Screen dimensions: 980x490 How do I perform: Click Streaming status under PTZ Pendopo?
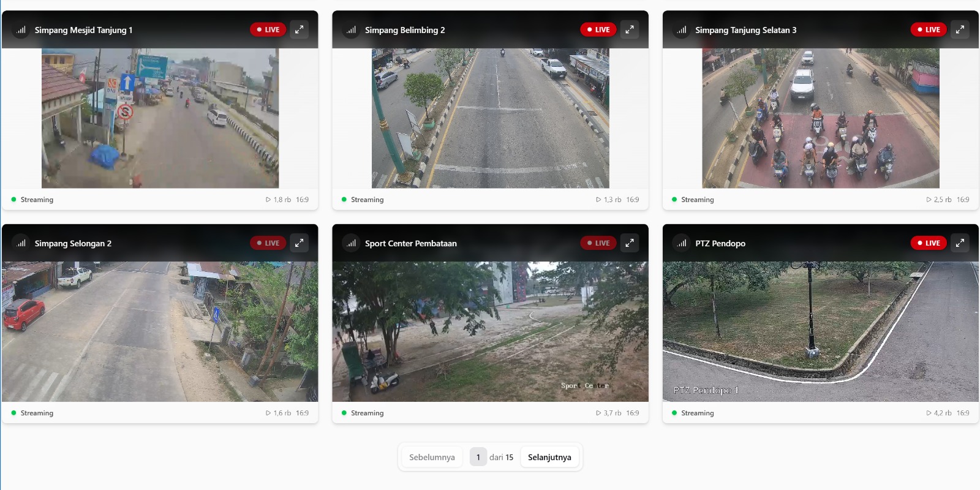click(693, 413)
